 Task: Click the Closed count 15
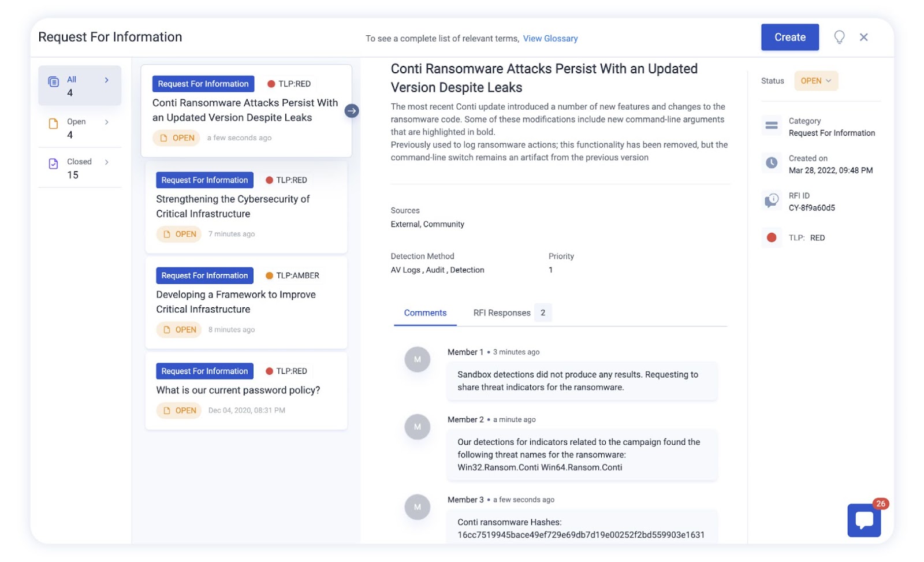pyautogui.click(x=73, y=175)
